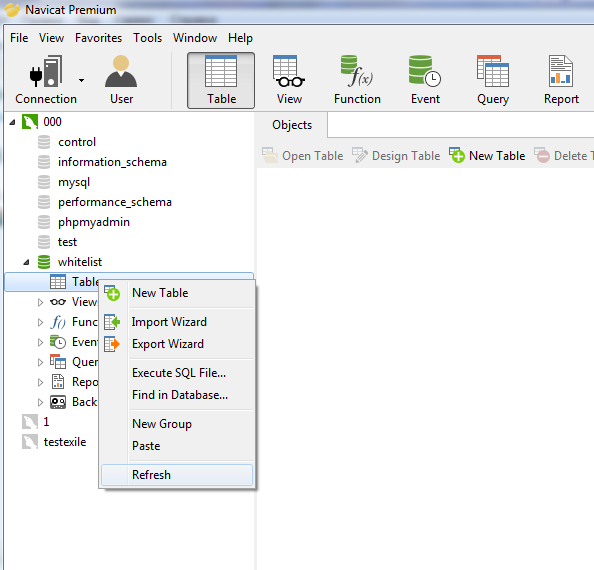
Task: Open the Function toolbar icon
Action: click(x=357, y=80)
